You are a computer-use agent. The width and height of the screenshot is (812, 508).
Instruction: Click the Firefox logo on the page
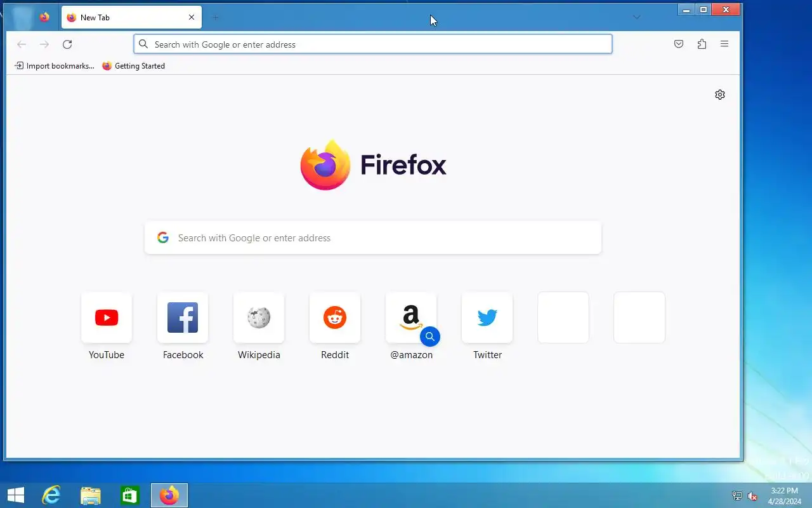pos(325,165)
